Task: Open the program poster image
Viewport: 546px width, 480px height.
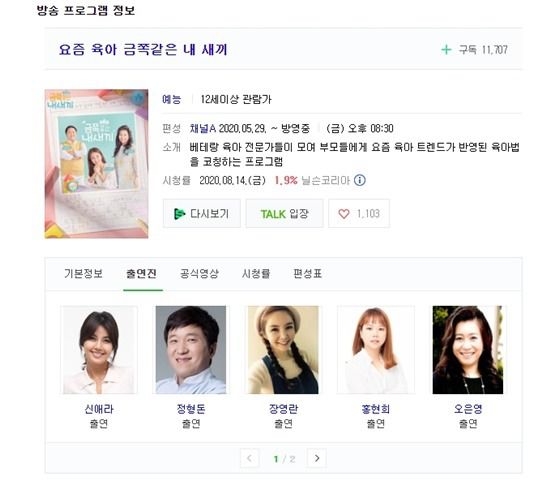Action: coord(96,164)
